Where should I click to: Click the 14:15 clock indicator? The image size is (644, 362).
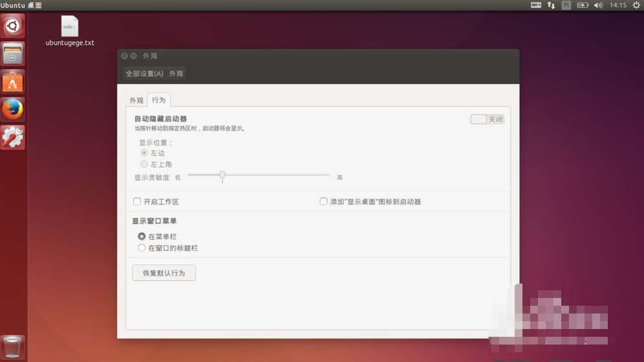[617, 5]
